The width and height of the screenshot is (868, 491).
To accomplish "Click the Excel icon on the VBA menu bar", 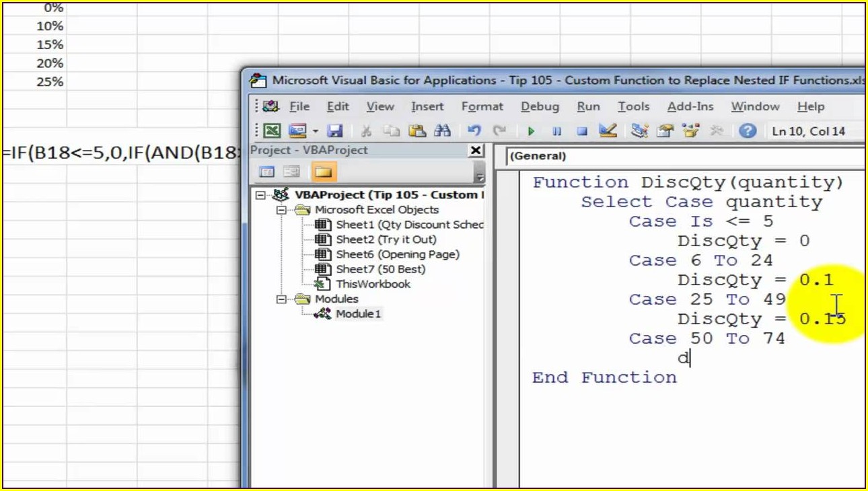I will (x=271, y=106).
